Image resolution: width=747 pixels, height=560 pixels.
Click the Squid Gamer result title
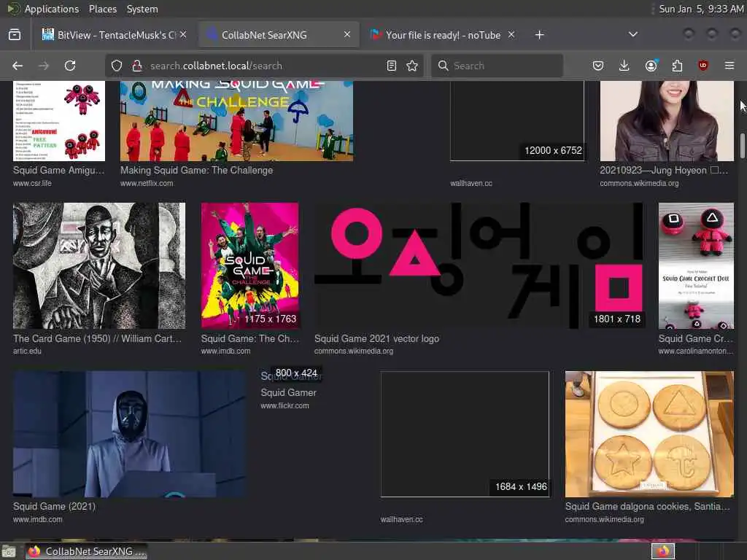pos(288,392)
